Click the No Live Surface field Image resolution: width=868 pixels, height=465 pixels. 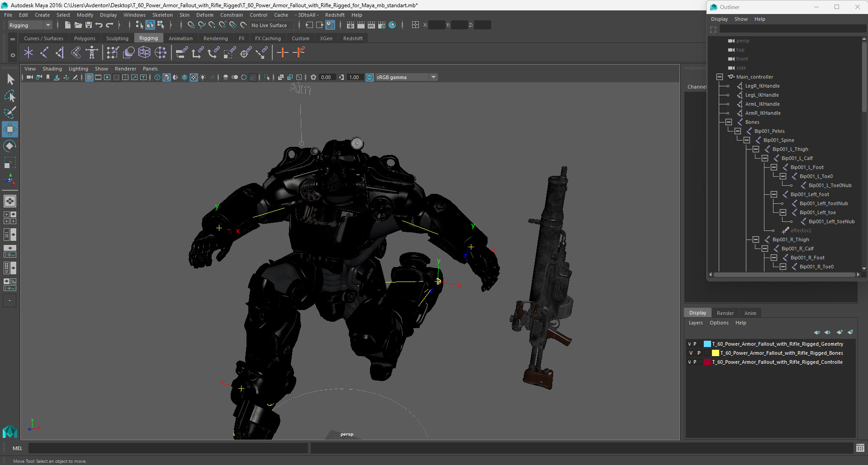(271, 25)
